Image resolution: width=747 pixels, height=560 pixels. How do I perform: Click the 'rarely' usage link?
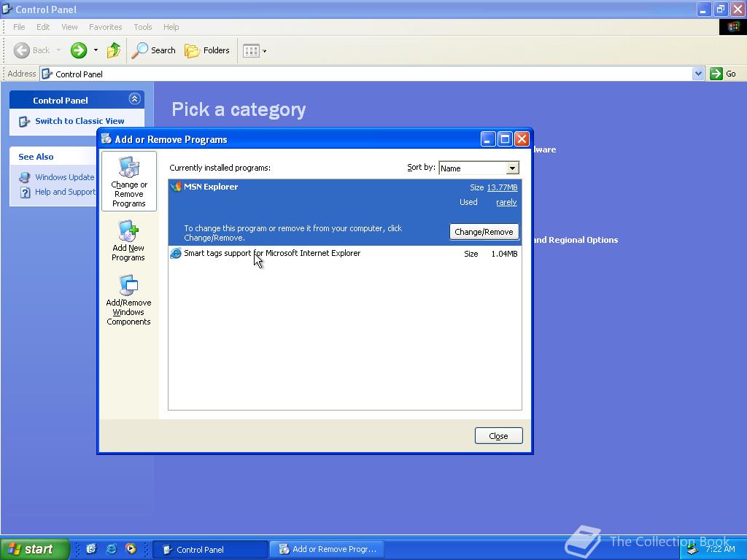pos(506,203)
